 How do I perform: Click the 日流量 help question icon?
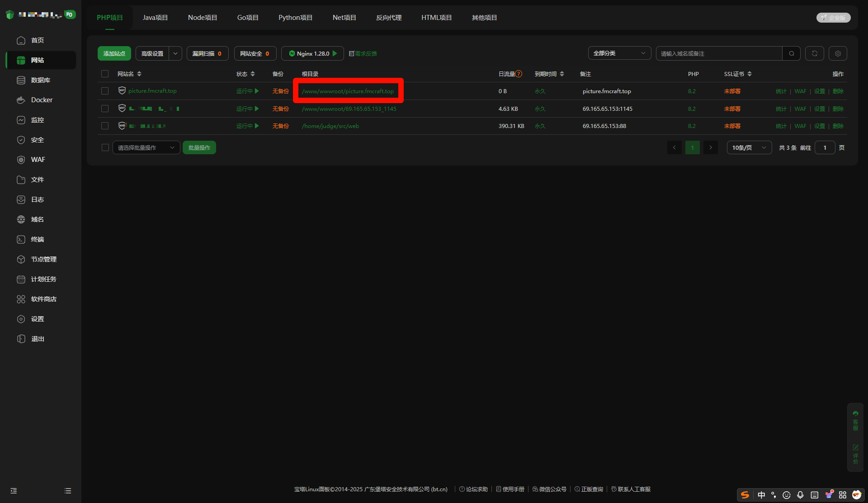coord(519,74)
